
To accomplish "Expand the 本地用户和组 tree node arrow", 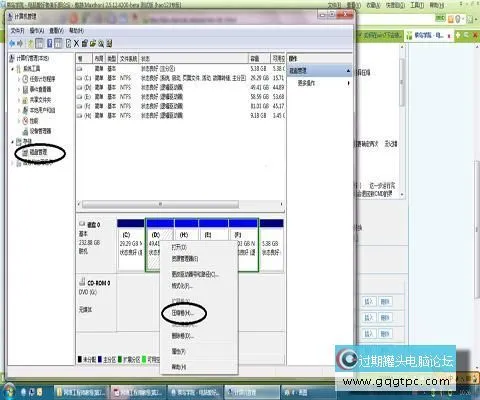I will (18, 110).
